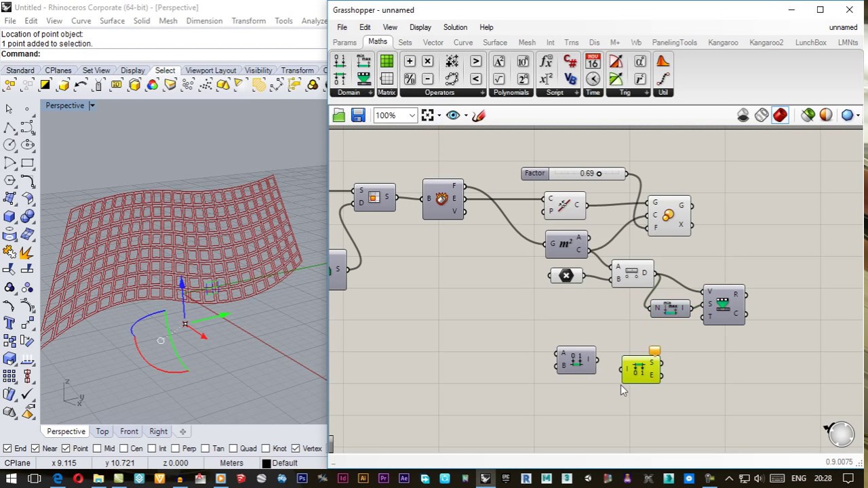Select the Larger Than operator icon
The width and height of the screenshot is (868, 488).
click(475, 62)
